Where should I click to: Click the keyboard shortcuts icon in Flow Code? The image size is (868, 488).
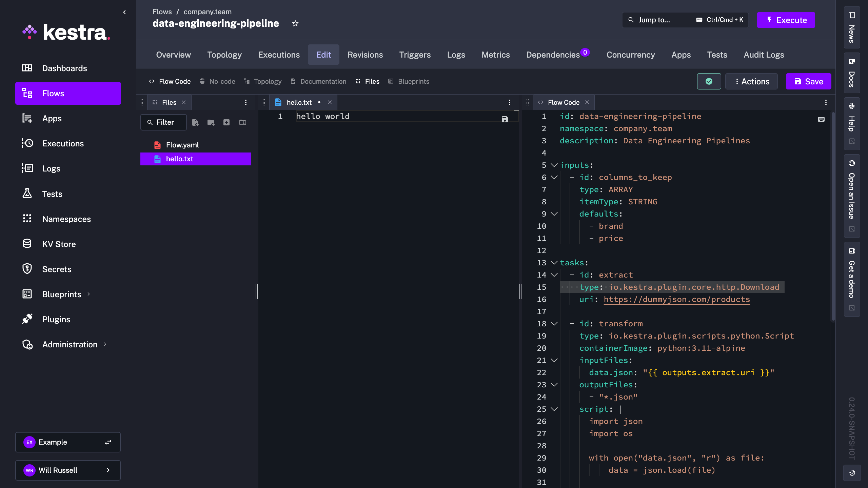point(821,119)
